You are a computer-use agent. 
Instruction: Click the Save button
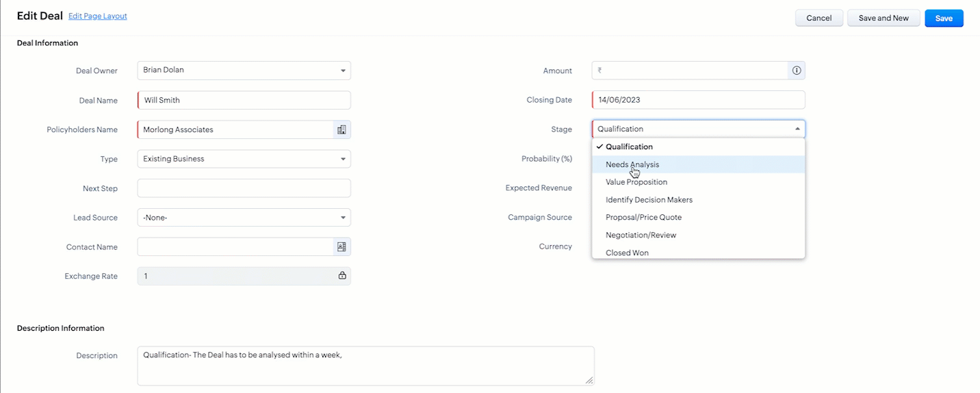point(944,18)
